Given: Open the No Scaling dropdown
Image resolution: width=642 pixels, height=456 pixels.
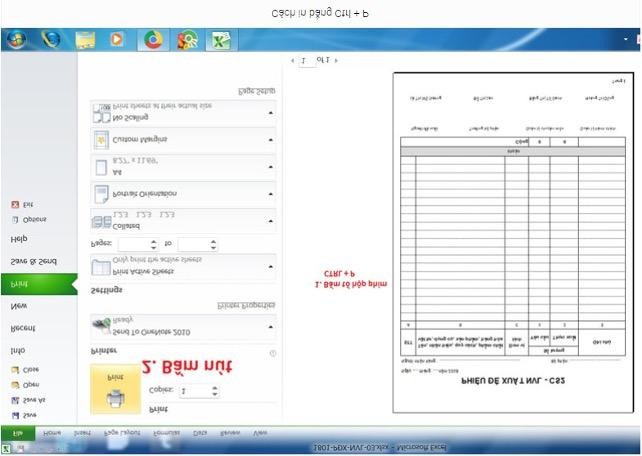Looking at the screenshot, I should (x=183, y=113).
